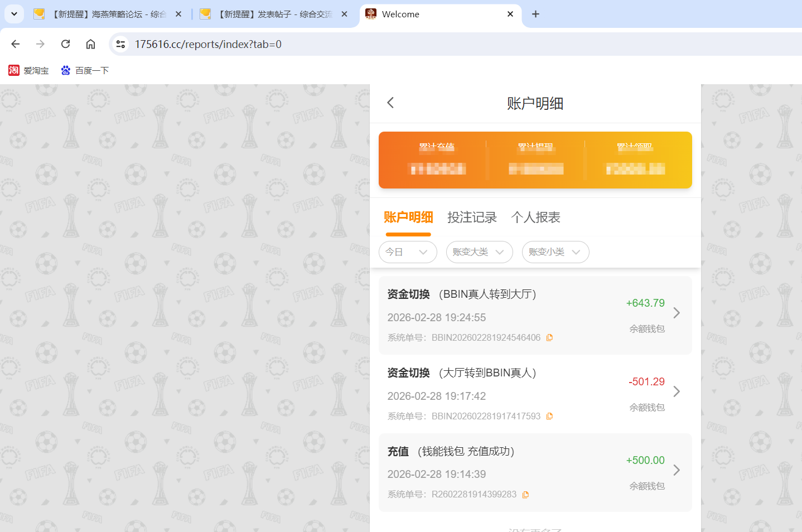802x532 pixels.
Task: Expand the 账变大类 filter dropdown
Action: 479,252
